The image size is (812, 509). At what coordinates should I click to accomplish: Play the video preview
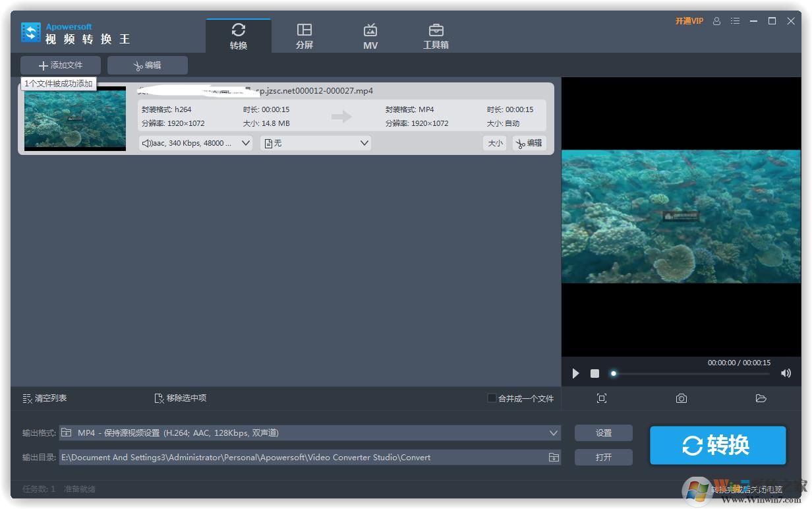575,373
